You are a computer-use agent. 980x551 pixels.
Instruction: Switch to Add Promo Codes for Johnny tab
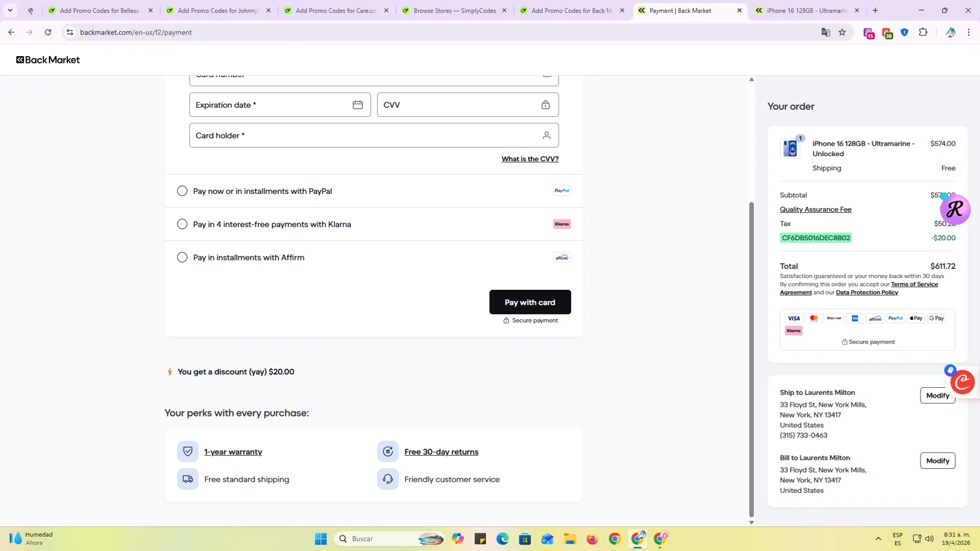point(218,10)
